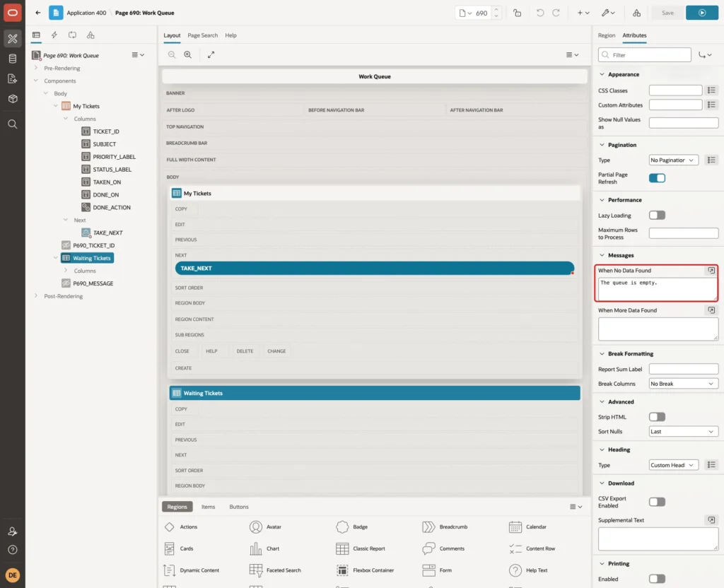
Task: Enable CSV Export switch
Action: point(657,502)
